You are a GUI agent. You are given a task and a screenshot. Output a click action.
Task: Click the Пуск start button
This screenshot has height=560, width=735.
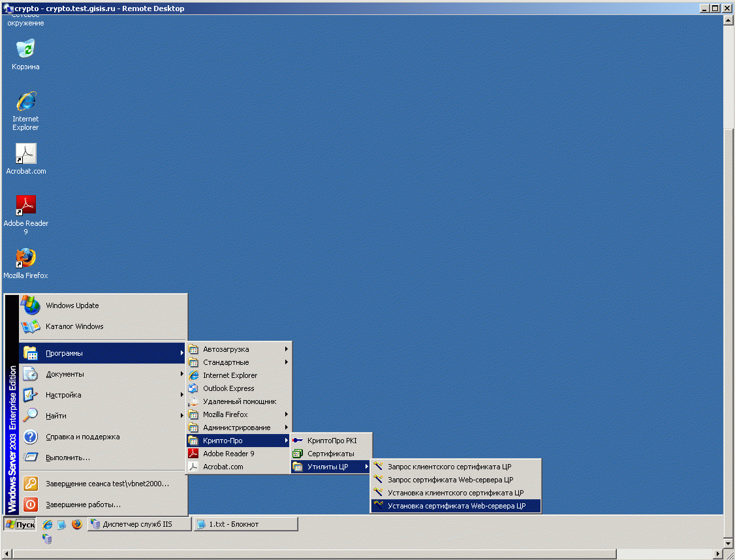coord(20,524)
